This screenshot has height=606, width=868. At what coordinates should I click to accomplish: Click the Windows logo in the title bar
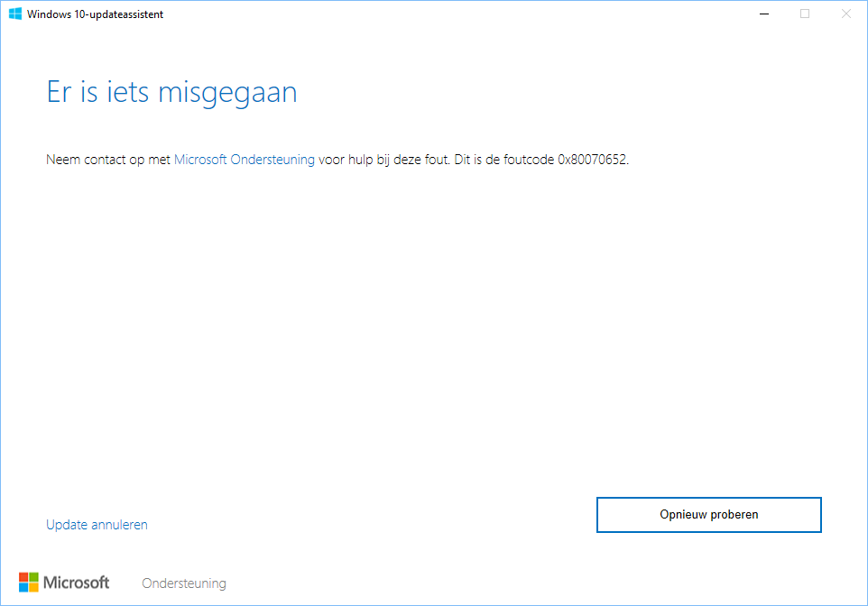click(15, 14)
